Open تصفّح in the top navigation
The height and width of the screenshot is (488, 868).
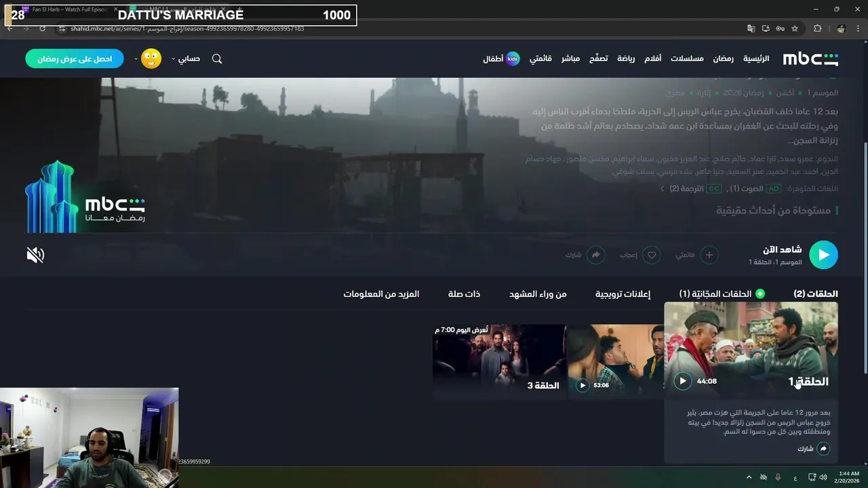(x=598, y=59)
